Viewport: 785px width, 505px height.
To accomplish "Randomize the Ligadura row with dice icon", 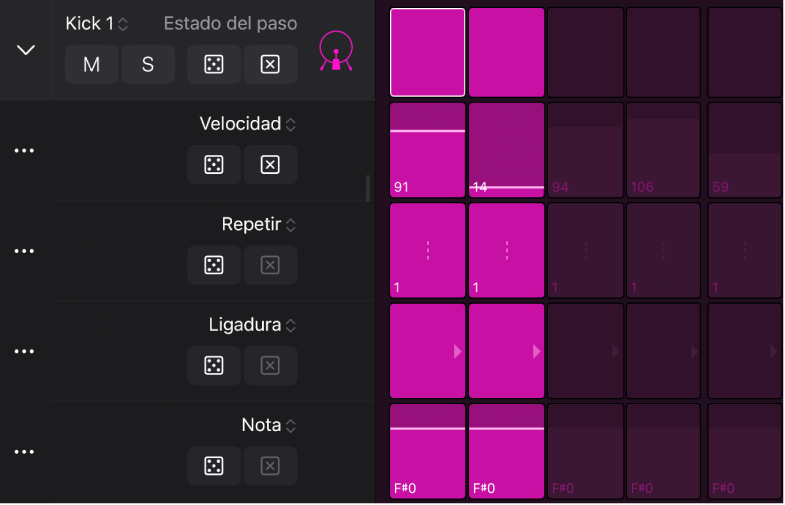I will coord(213,366).
